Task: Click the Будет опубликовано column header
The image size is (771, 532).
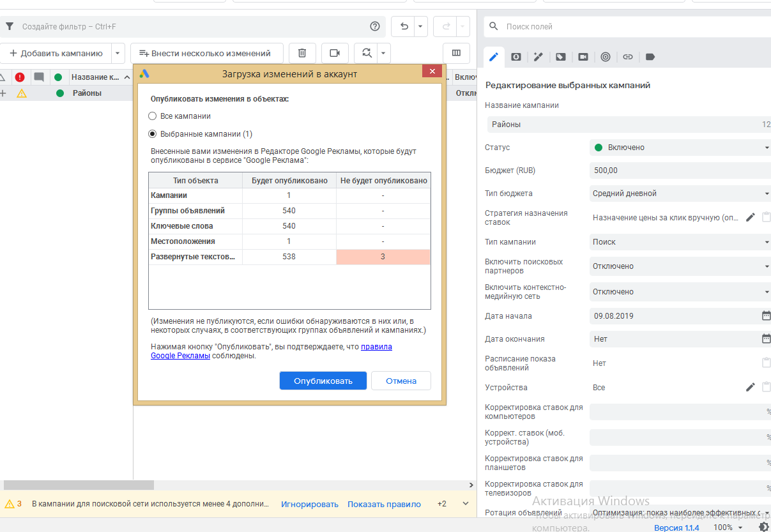Action: [x=289, y=181]
